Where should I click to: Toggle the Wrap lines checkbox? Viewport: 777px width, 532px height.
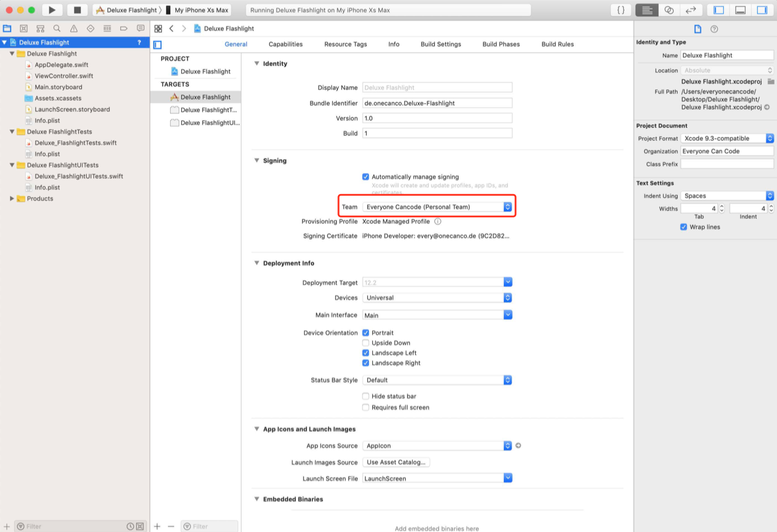tap(683, 227)
